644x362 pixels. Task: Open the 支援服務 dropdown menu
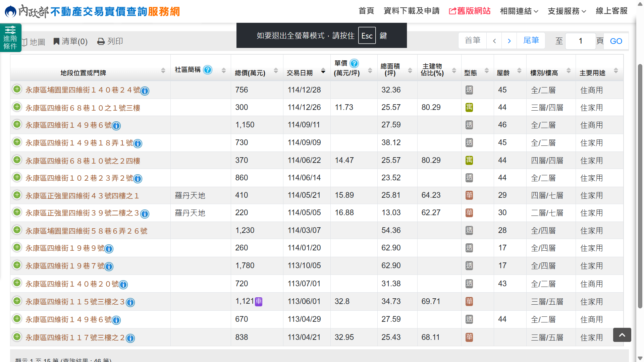(x=567, y=11)
